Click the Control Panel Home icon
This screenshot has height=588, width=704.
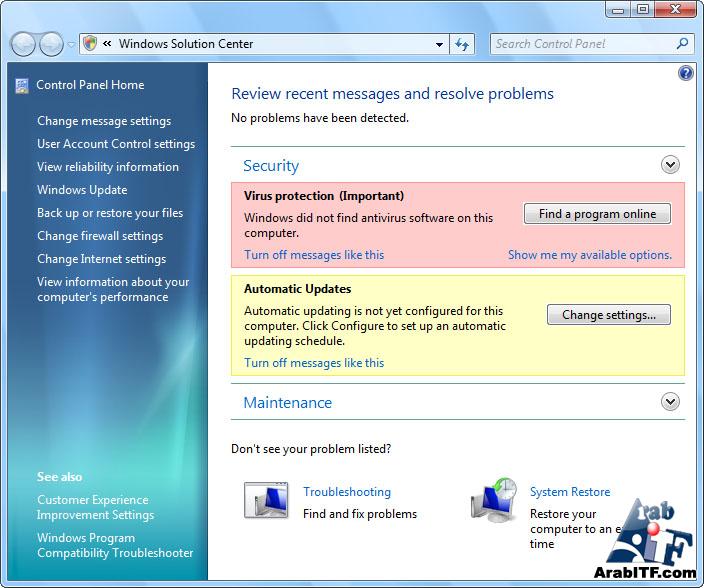pos(22,85)
